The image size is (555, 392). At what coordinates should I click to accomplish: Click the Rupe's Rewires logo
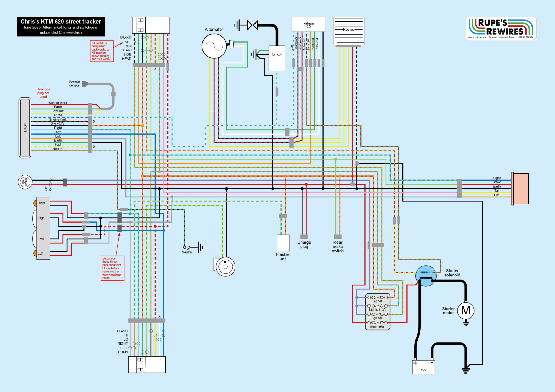pos(501,28)
